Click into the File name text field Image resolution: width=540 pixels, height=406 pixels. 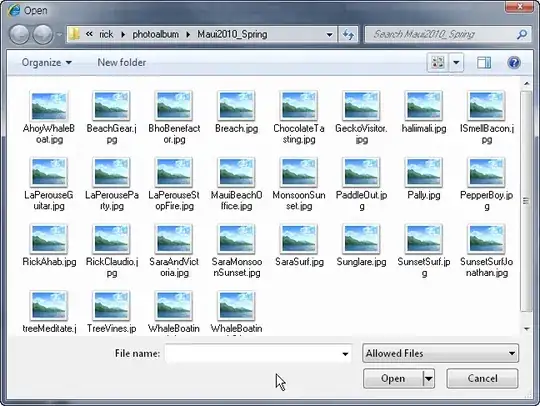[x=252, y=354]
